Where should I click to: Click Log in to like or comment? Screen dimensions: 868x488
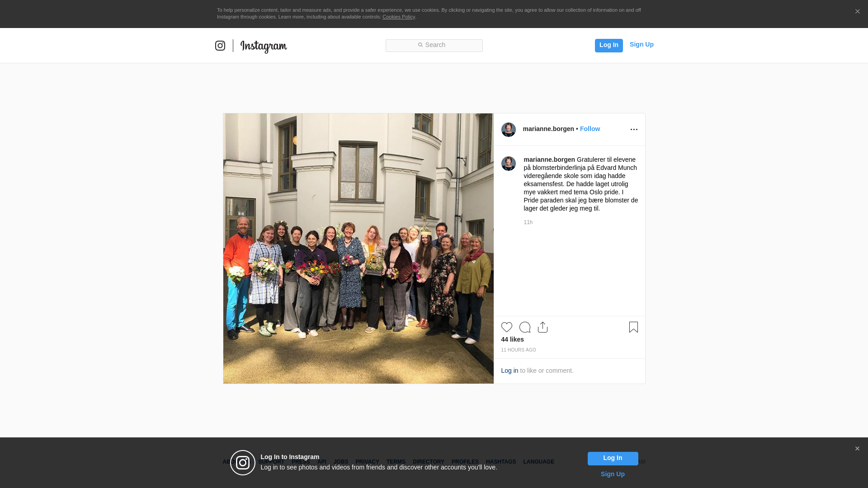pyautogui.click(x=509, y=371)
